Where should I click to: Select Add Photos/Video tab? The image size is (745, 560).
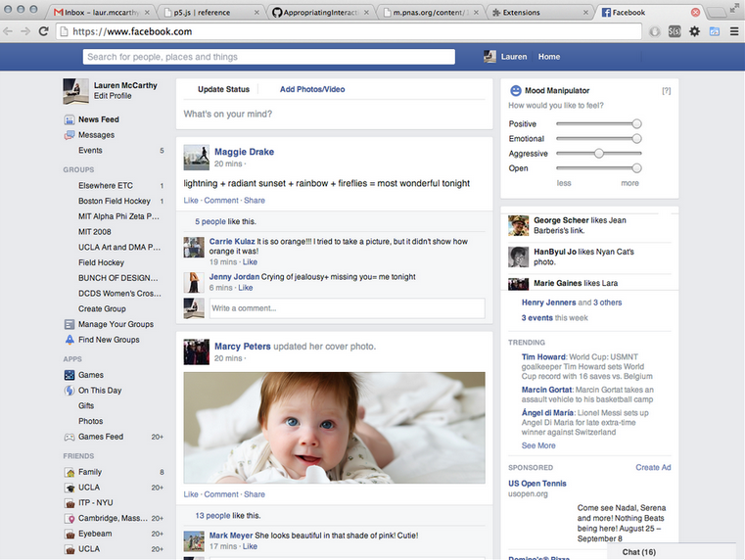pos(312,89)
